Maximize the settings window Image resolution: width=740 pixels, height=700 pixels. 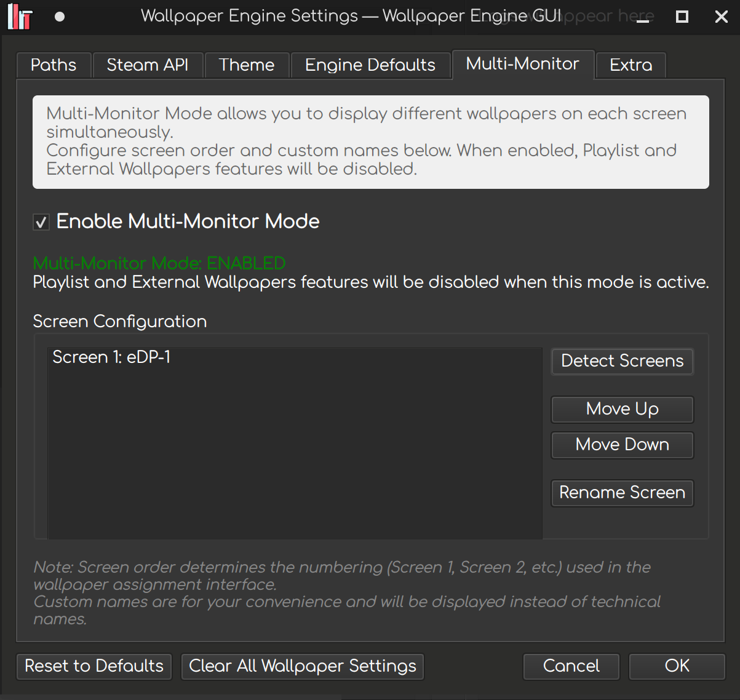[682, 17]
